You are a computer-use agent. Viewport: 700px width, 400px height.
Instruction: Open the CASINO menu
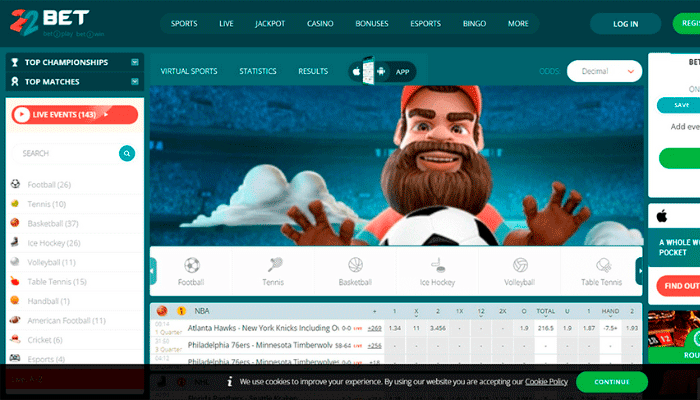point(320,24)
